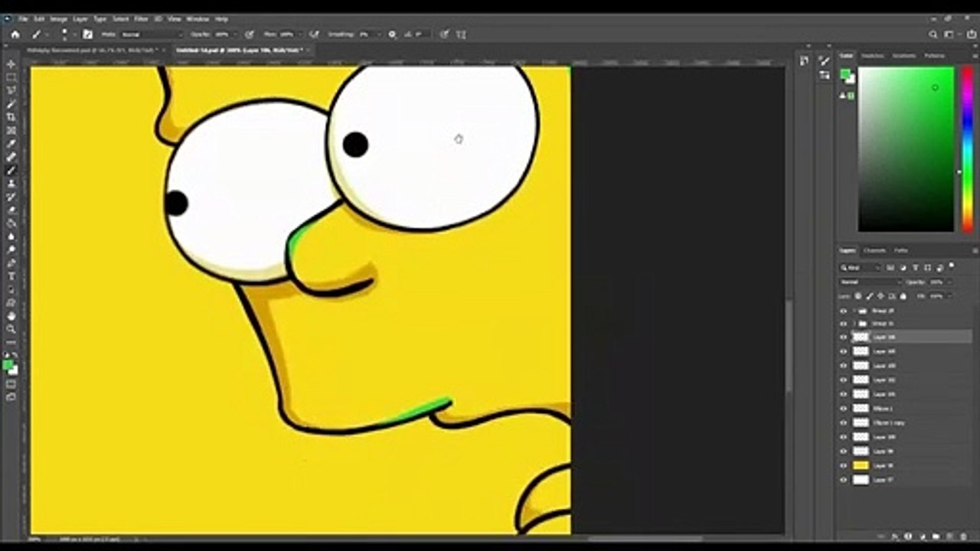Screen dimensions: 980x551
Task: Open the layer blend mode dropdown
Action: [869, 282]
